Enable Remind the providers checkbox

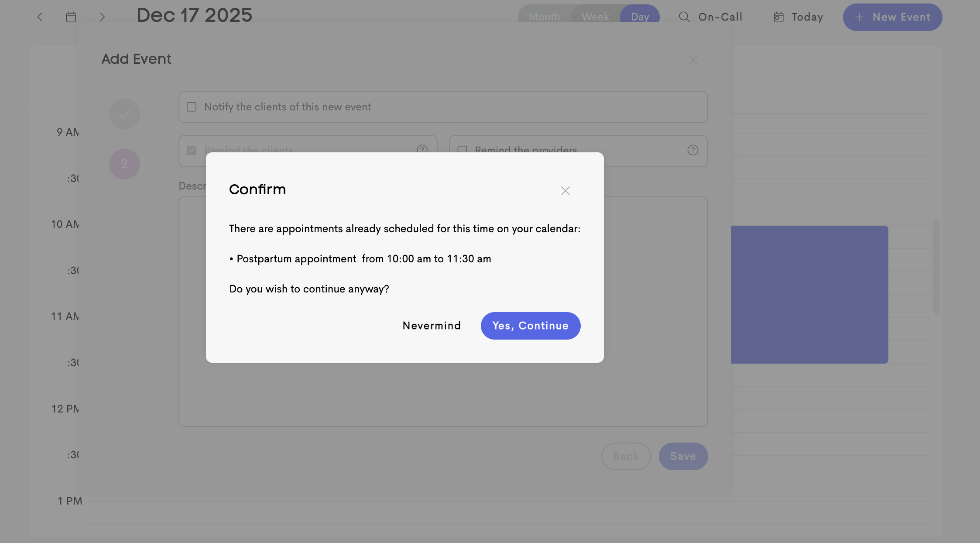[462, 150]
